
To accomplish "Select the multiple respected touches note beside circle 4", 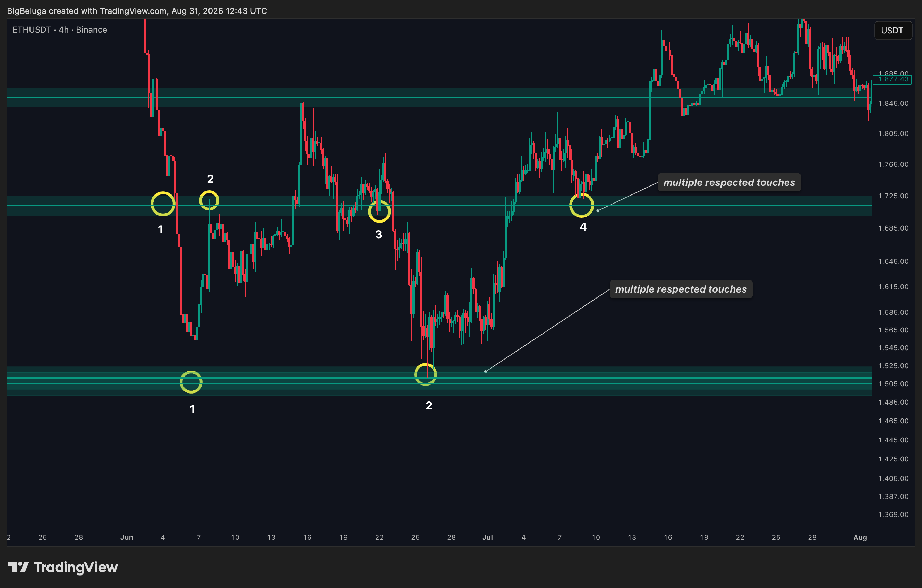I will point(729,182).
